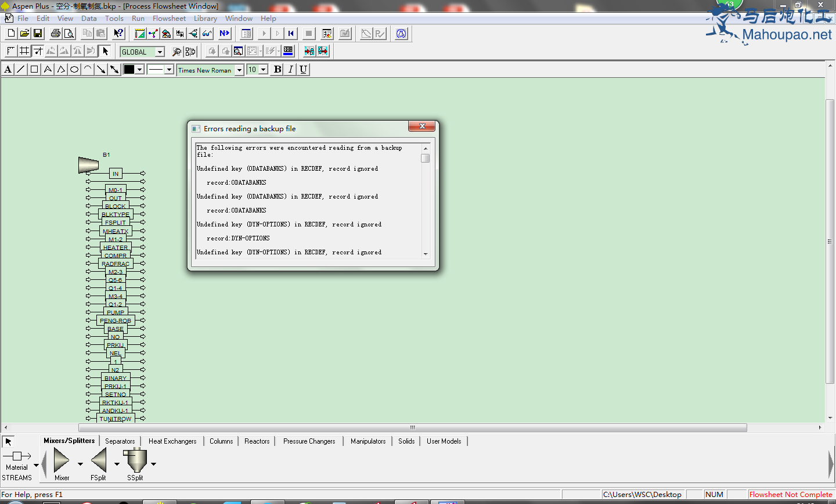Click the Start run play icon
Screen dimensions: 836x504
[x=264, y=34]
